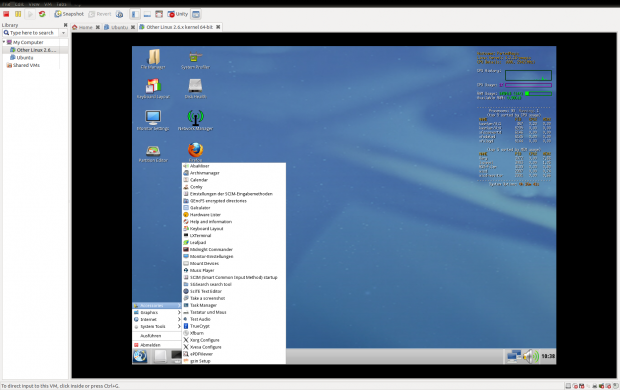Open the library search dropdown arrow
Screen dimensions: 620x390
63,33
